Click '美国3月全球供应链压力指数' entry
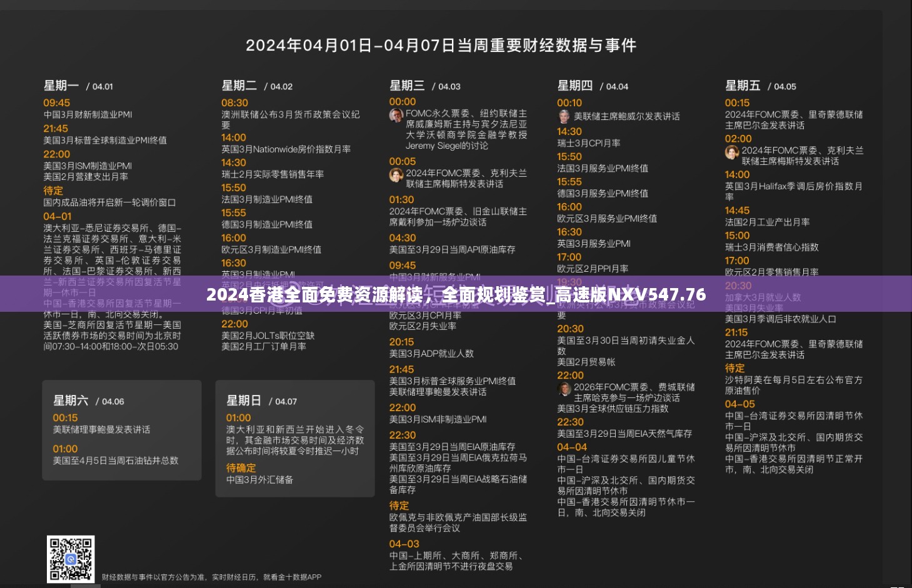The height and width of the screenshot is (588, 912). pos(613,409)
